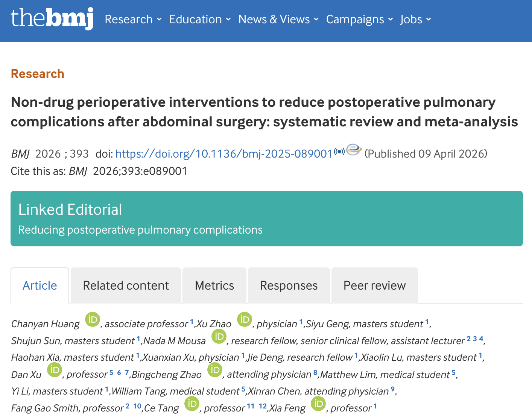Open Chanyan Huang's ORCID iD icon
Screen dimensions: 532x419
tap(92, 320)
